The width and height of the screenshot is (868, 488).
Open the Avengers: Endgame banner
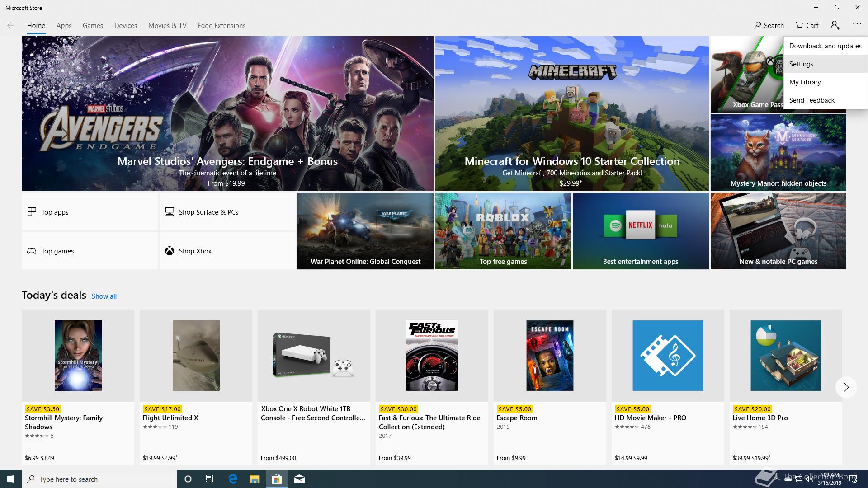[227, 113]
